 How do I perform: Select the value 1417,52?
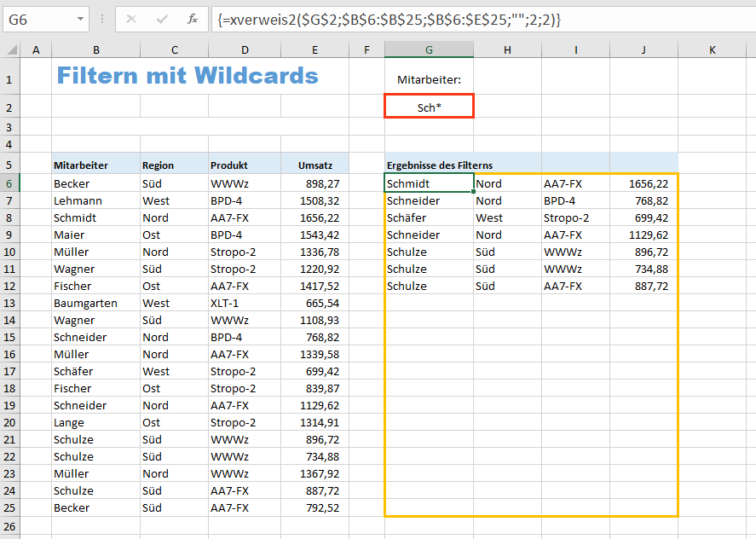pos(315,287)
